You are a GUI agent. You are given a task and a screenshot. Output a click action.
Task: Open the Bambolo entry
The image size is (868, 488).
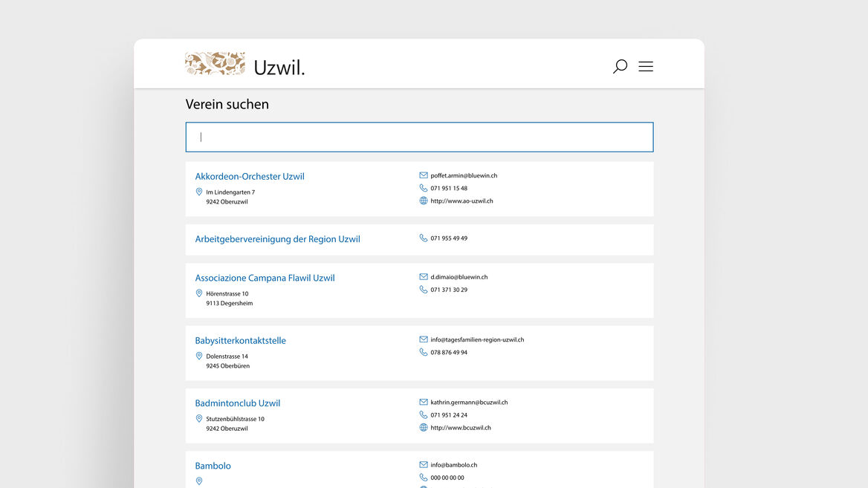click(x=213, y=466)
